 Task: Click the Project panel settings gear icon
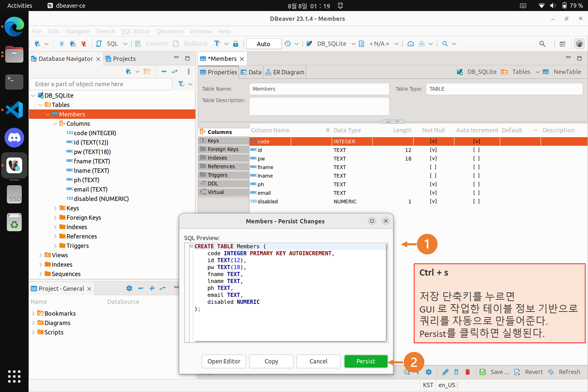(x=129, y=288)
